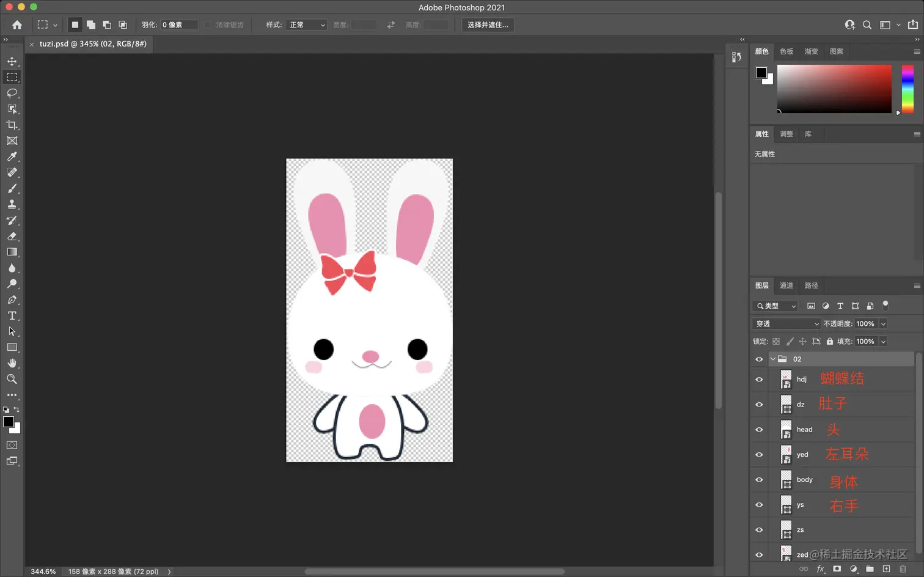Hide the body layer

tap(759, 480)
